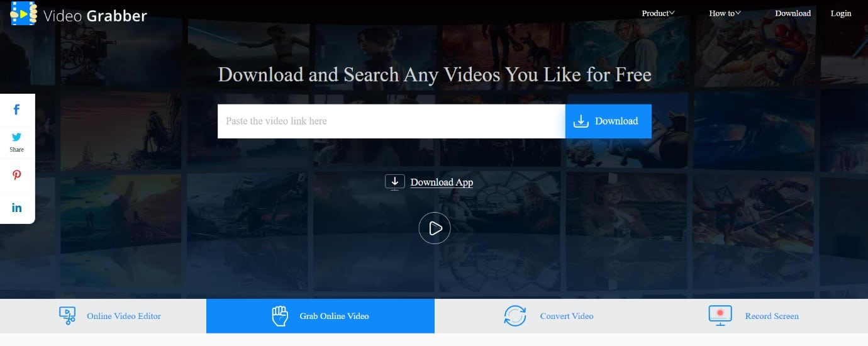Pin the page with the Pinterest icon
This screenshot has width=868, height=346.
point(17,176)
